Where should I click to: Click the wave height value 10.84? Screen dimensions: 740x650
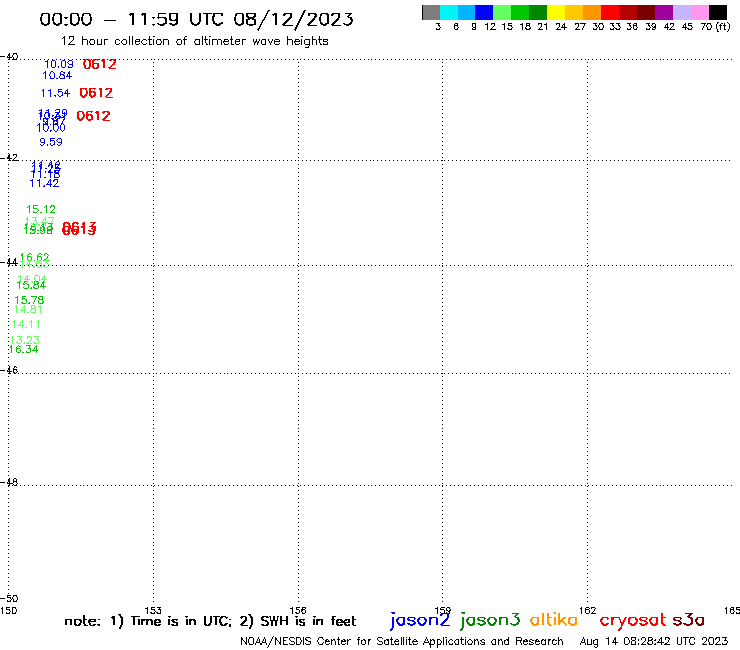pyautogui.click(x=57, y=75)
